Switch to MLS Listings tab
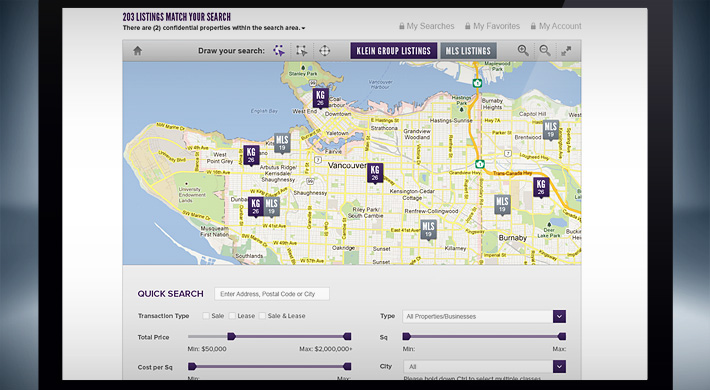The image size is (710, 390). click(468, 51)
